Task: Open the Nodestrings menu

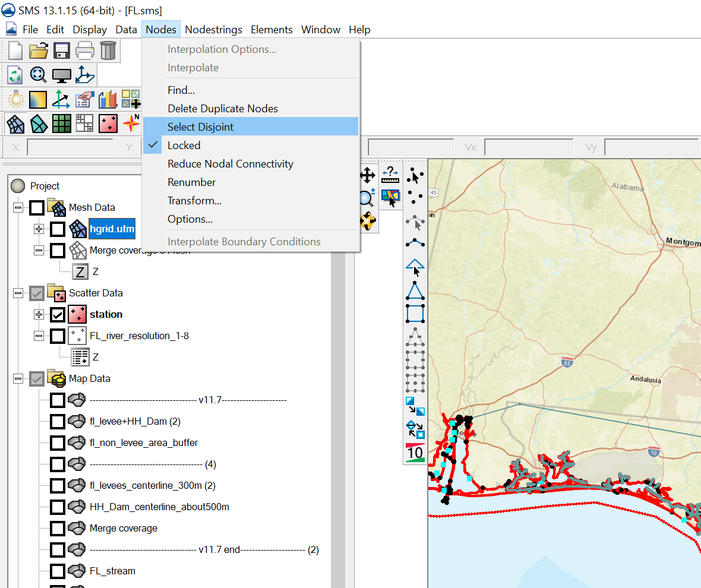Action: click(x=213, y=29)
